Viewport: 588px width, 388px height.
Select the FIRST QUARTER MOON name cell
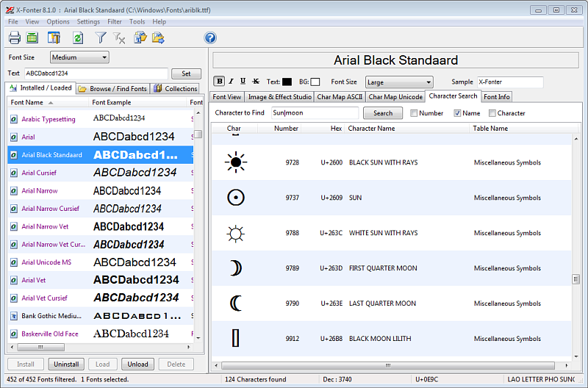click(x=383, y=268)
